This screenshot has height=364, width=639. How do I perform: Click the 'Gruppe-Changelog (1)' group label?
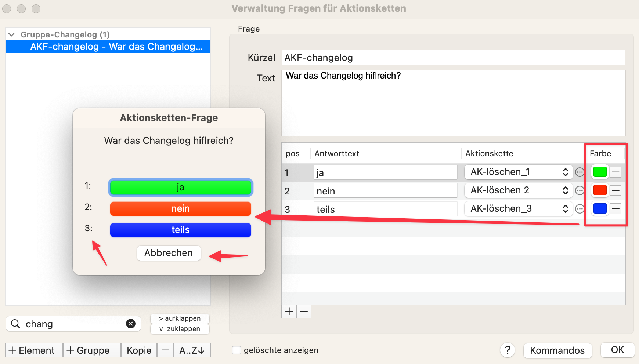(65, 34)
